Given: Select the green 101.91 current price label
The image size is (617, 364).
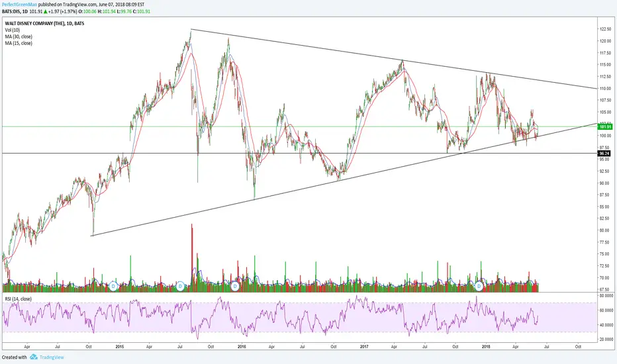Looking at the screenshot, I should click(x=605, y=126).
